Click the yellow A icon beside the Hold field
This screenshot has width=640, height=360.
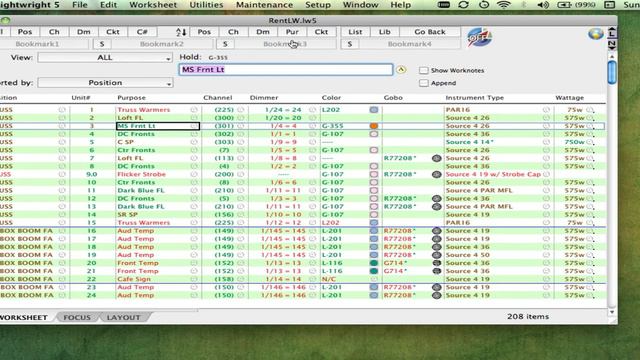[401, 70]
